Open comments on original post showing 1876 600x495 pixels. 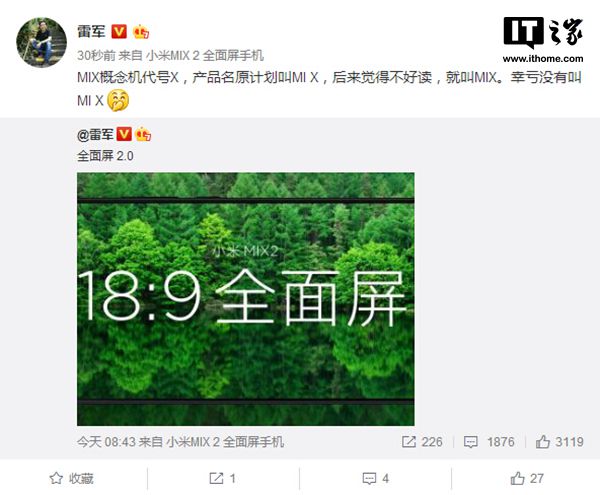coord(489,442)
